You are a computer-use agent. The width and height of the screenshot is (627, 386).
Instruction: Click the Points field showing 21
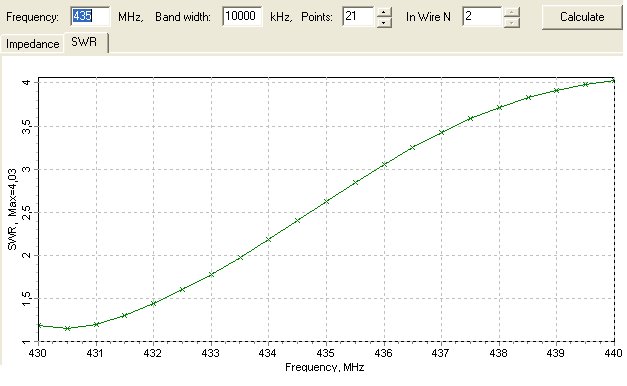[x=358, y=16]
